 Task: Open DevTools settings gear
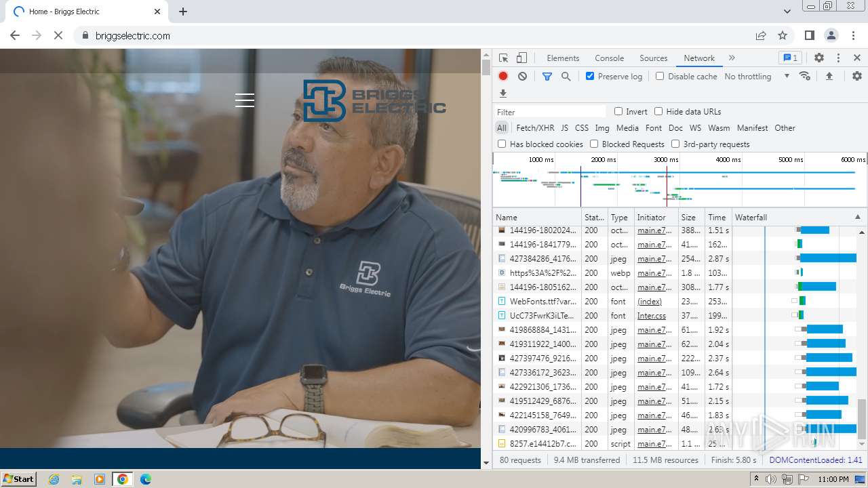[819, 58]
